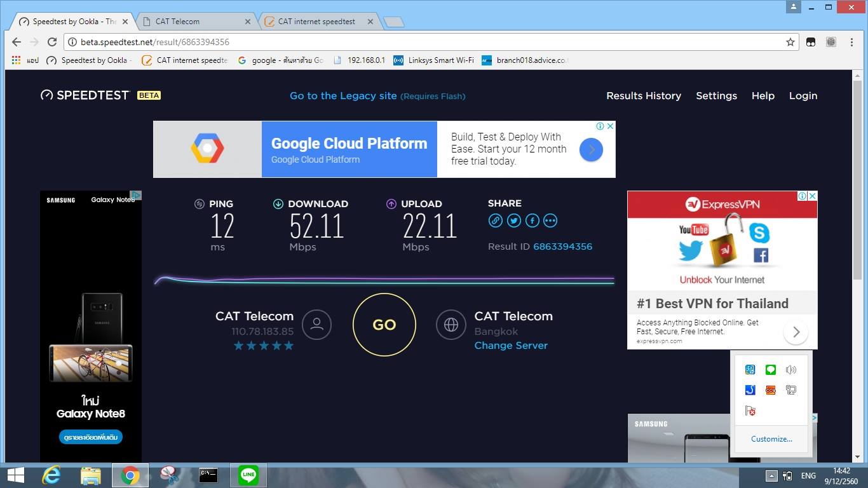The image size is (868, 488).
Task: Open Results History page
Action: coord(644,95)
